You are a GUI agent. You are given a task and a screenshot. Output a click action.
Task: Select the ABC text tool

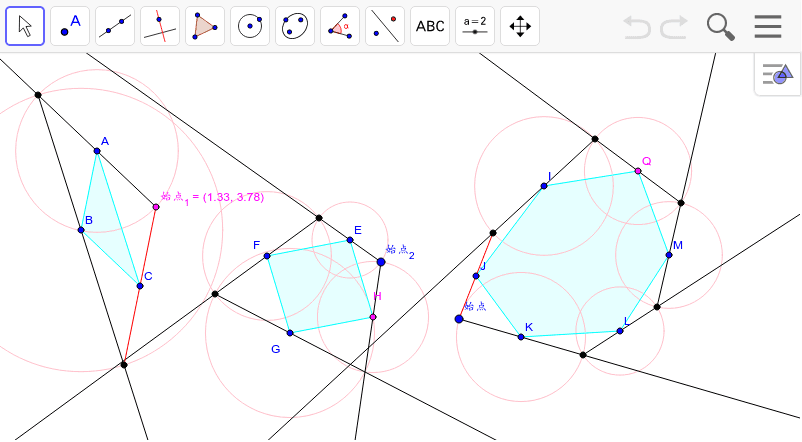430,26
